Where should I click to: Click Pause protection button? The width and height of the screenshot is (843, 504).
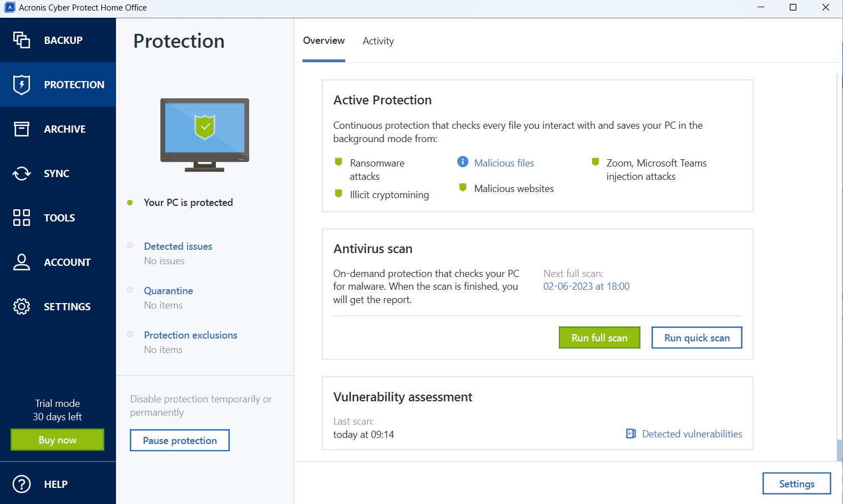click(180, 440)
